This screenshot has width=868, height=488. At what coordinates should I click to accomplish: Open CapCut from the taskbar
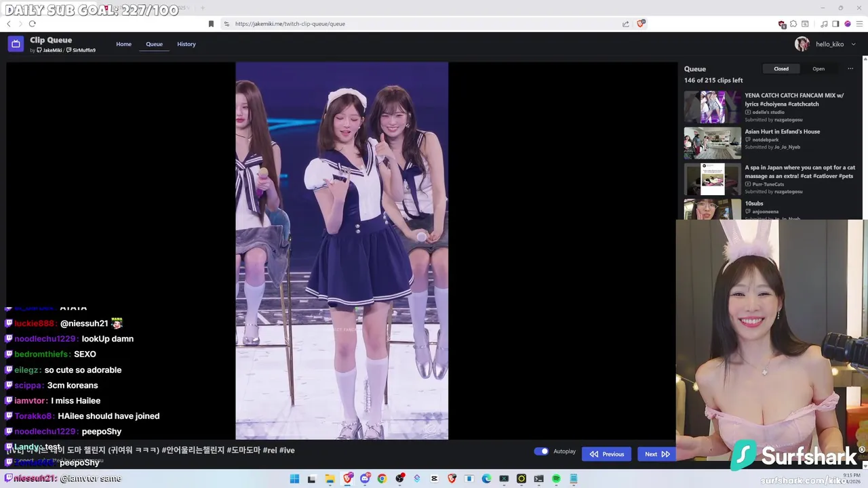click(434, 479)
